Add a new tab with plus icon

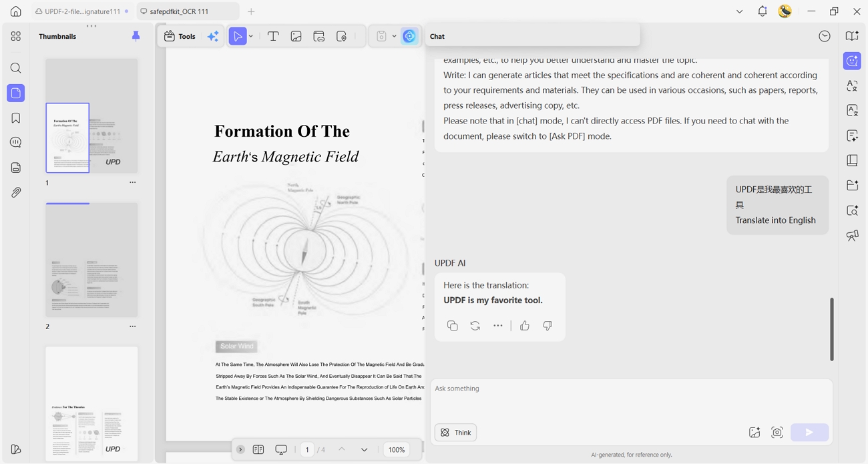[251, 11]
